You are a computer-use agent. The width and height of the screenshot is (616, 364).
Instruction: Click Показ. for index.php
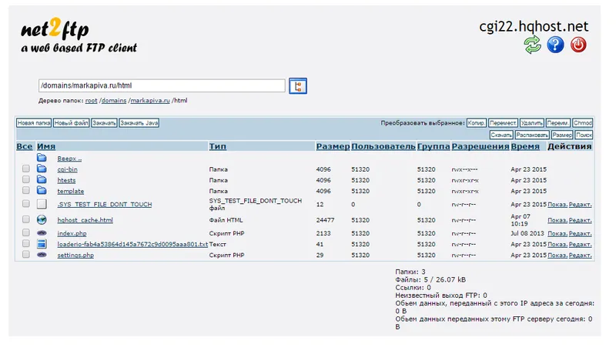[557, 233]
